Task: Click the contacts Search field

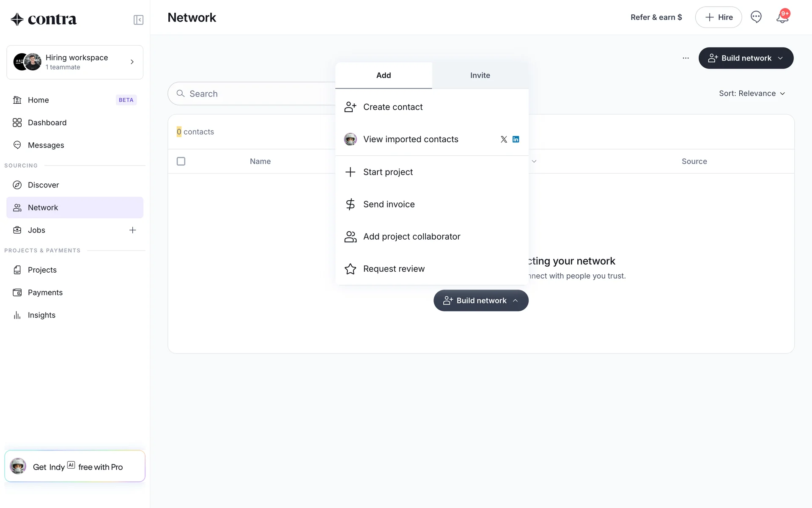Action: tap(254, 94)
